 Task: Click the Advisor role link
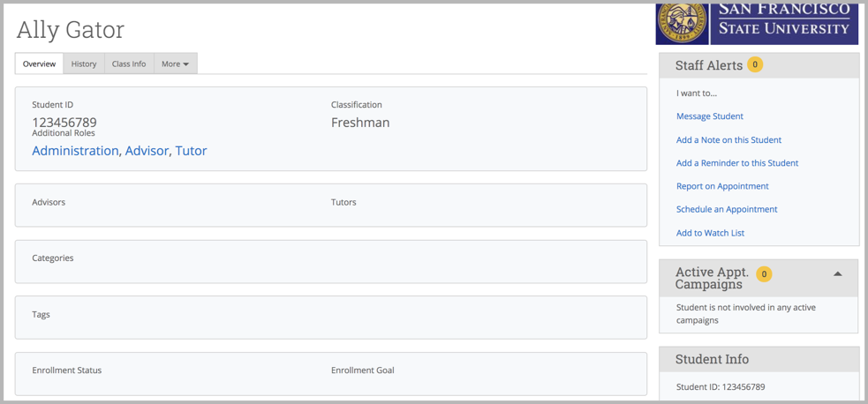coord(147,151)
